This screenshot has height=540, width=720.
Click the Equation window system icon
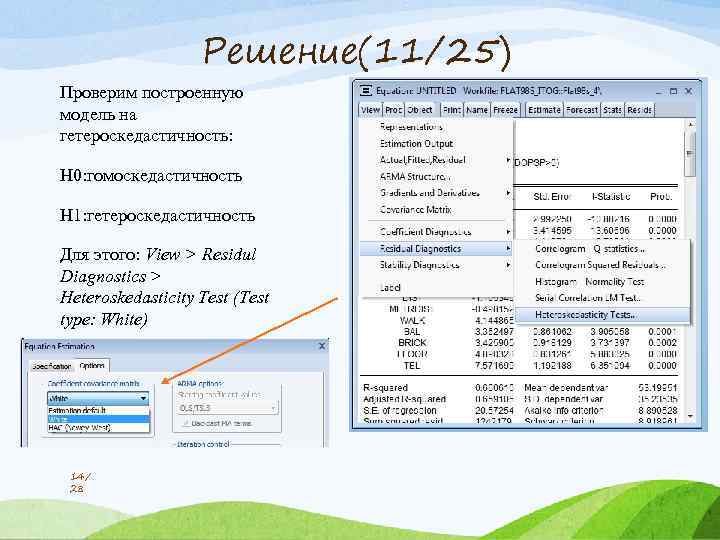click(366, 91)
